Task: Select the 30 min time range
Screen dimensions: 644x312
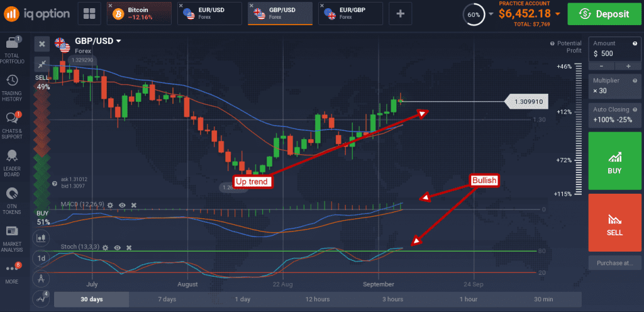Action: coord(543,299)
